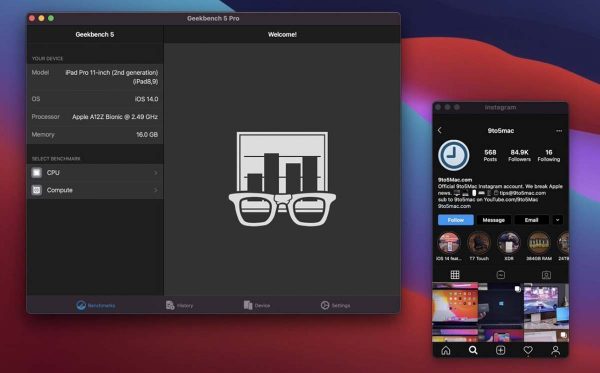The image size is (600, 373).
Task: Open the 16 Following list
Action: point(549,155)
